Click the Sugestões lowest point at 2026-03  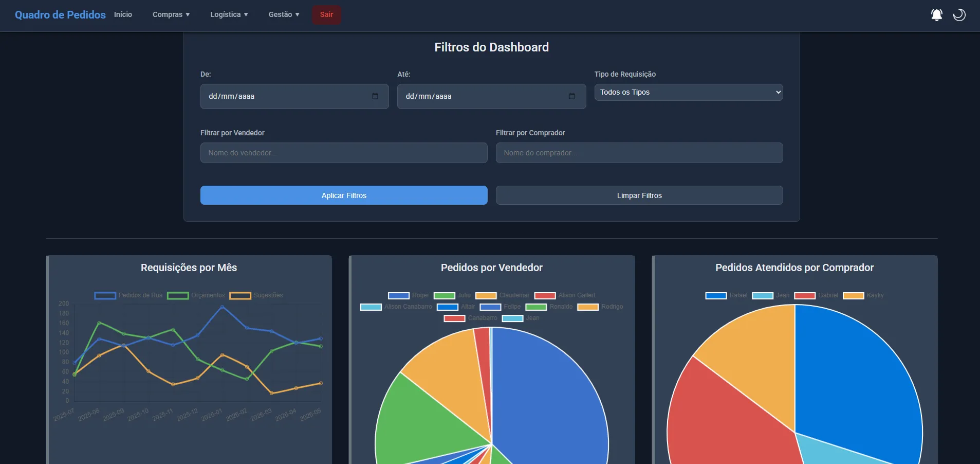(271, 393)
